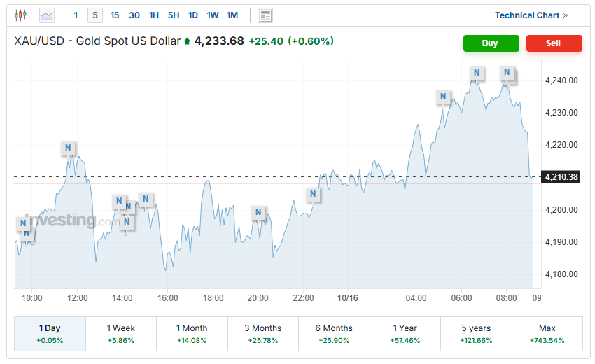595x364 pixels.
Task: Choose the 5H interval
Action: coord(174,15)
